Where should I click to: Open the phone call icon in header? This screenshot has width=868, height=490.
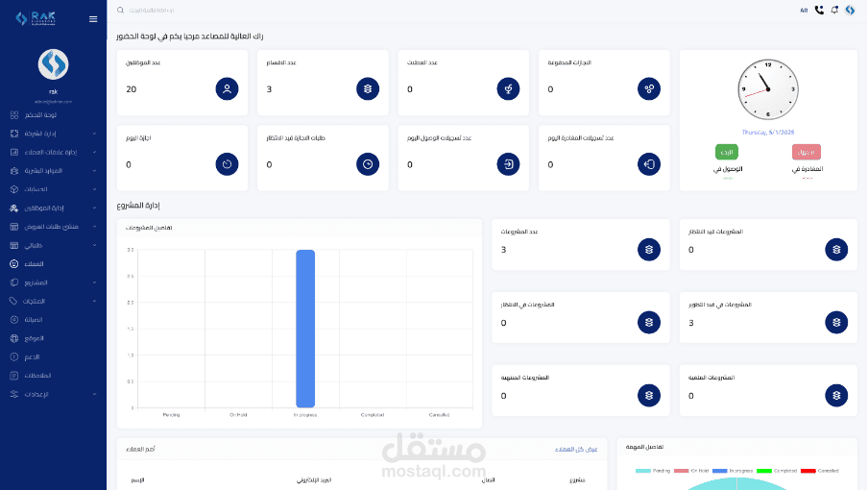click(819, 10)
